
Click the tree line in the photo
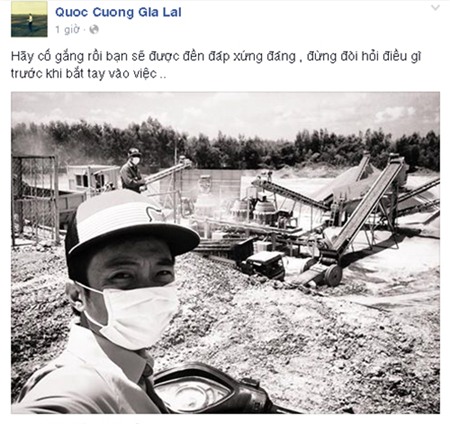pos(225,145)
